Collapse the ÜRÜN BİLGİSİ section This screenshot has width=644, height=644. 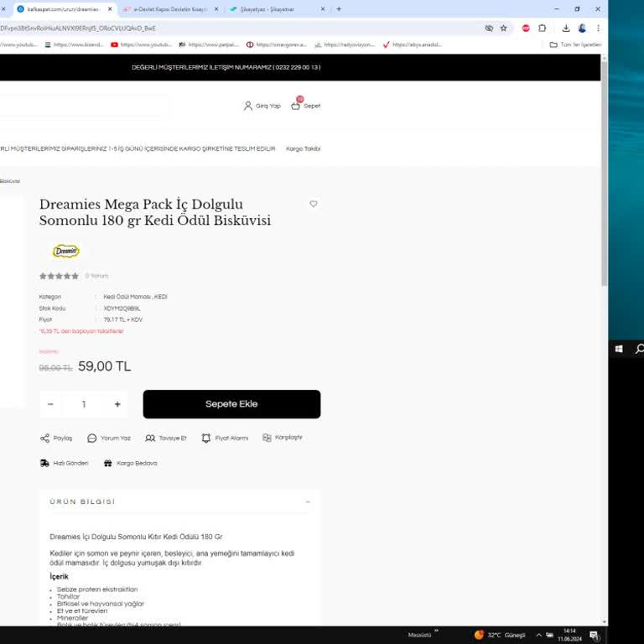click(x=308, y=502)
